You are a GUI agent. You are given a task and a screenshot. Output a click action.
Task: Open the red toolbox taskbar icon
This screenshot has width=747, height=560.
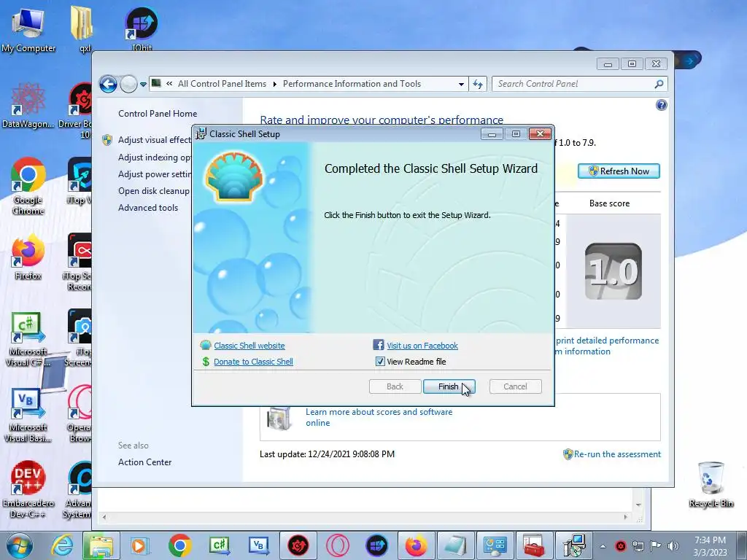pos(533,545)
